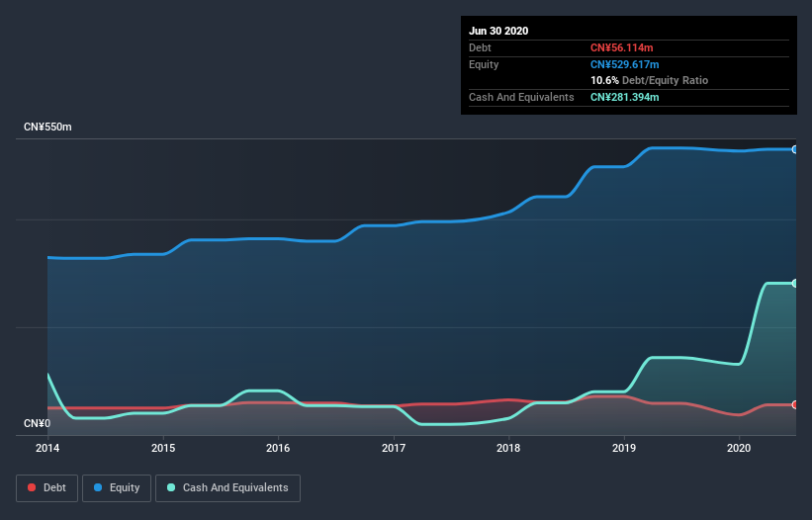Click the 10.6% Debt/Equity Ratio text
This screenshot has width=812, height=520.
(x=650, y=80)
